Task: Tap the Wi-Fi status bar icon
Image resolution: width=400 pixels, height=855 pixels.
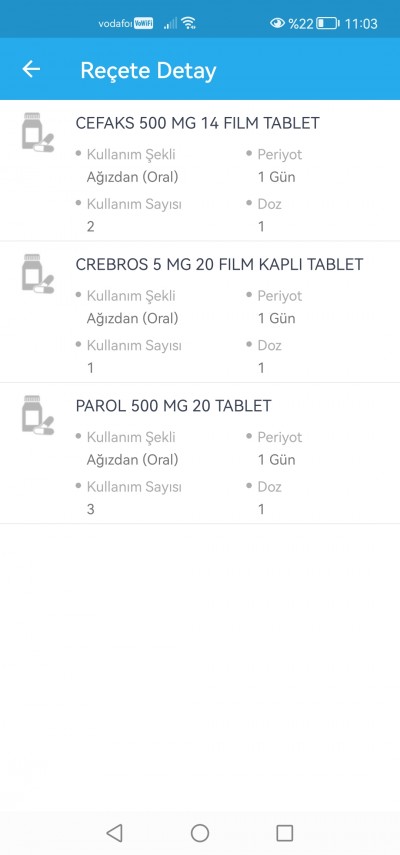Action: (x=189, y=23)
